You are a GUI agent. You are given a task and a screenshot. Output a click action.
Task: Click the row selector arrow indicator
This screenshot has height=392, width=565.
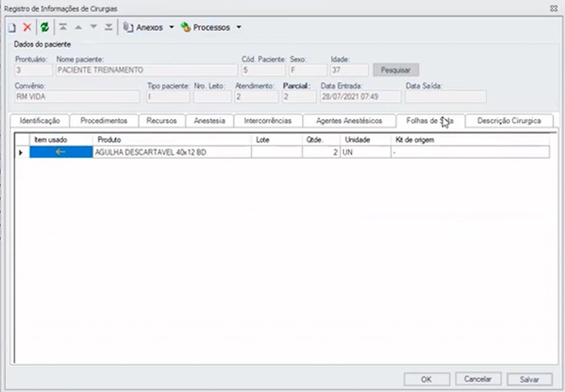click(22, 153)
